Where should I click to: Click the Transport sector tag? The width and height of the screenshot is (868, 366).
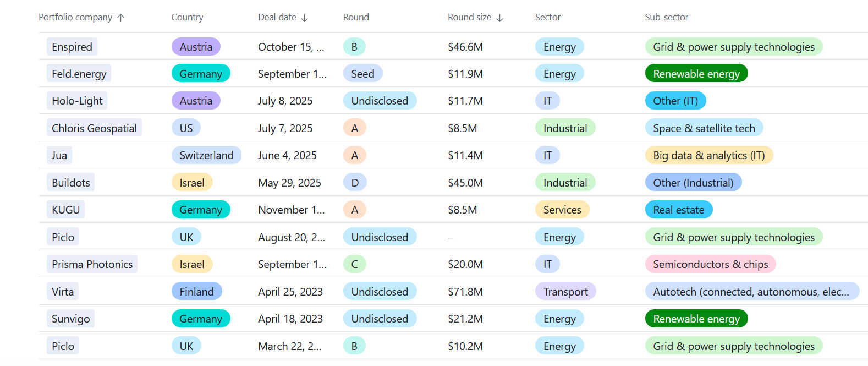565,292
